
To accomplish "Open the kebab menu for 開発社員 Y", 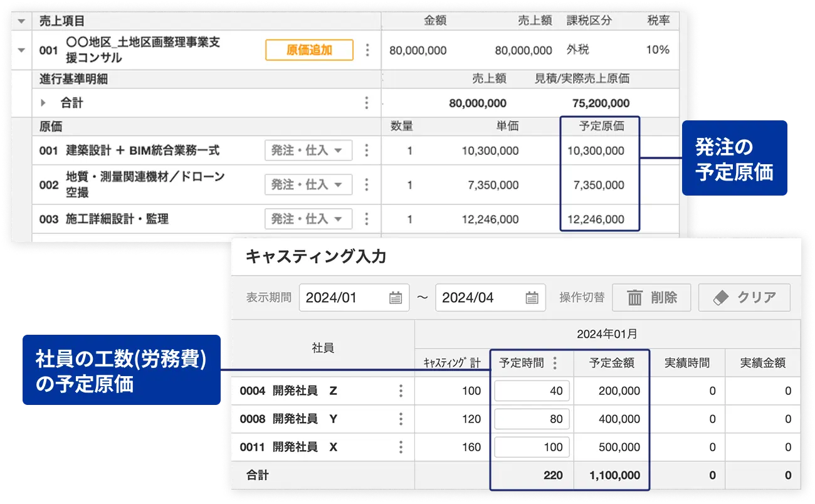I will pos(402,419).
